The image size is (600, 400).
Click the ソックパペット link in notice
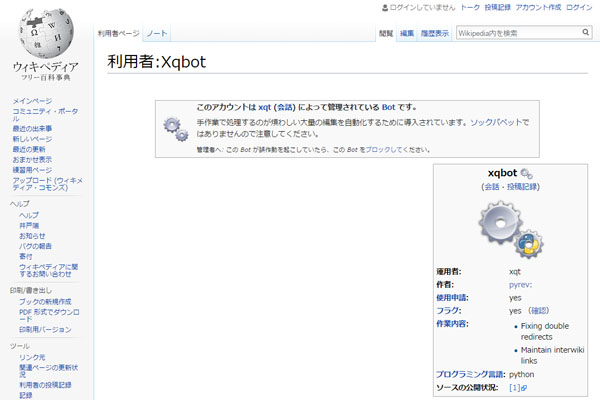(x=501, y=119)
